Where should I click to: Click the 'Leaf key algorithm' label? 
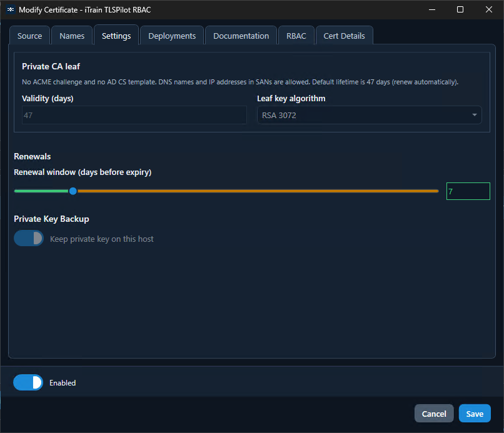point(291,98)
